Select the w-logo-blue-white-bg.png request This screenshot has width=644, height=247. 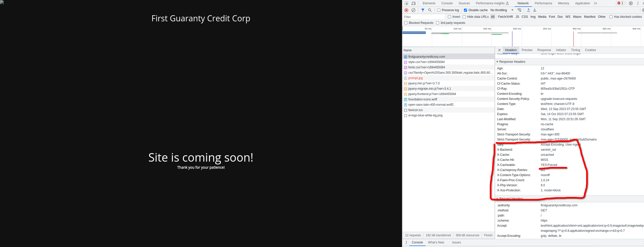(448, 115)
